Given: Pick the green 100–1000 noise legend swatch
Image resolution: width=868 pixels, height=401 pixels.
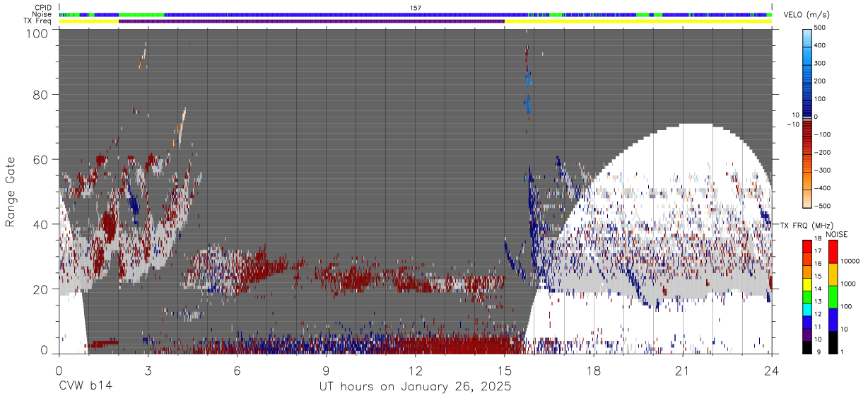Looking at the screenshot, I should click(x=832, y=296).
